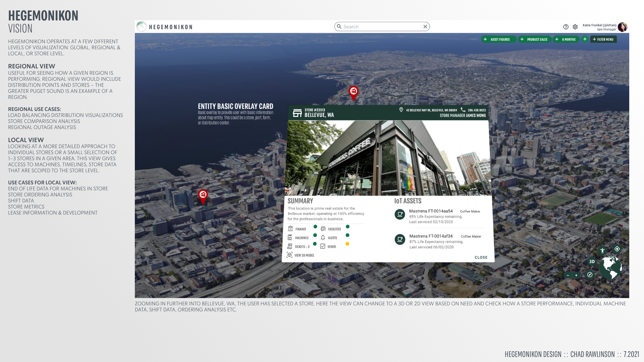Click the large globe view icon
Screen dimensions: 644x362
click(610, 267)
